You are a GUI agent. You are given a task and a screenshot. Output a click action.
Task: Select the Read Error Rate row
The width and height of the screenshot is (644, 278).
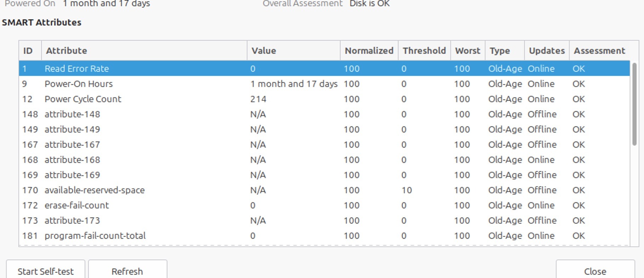(77, 69)
